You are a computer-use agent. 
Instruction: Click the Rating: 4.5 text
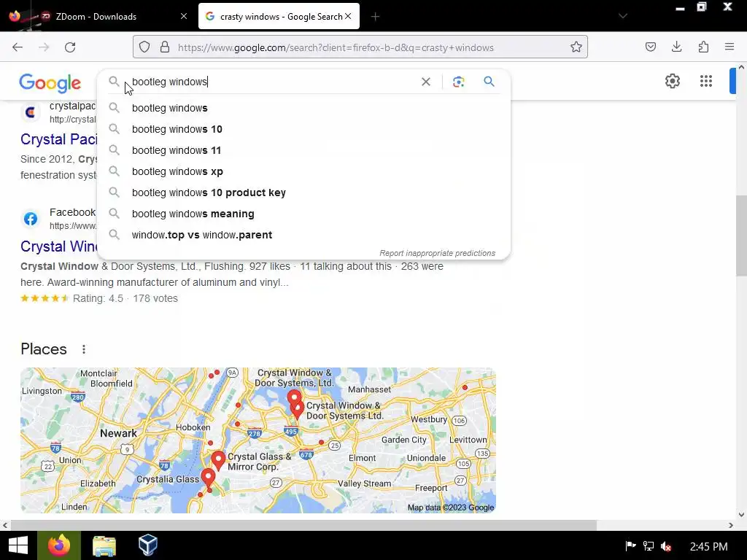(98, 298)
